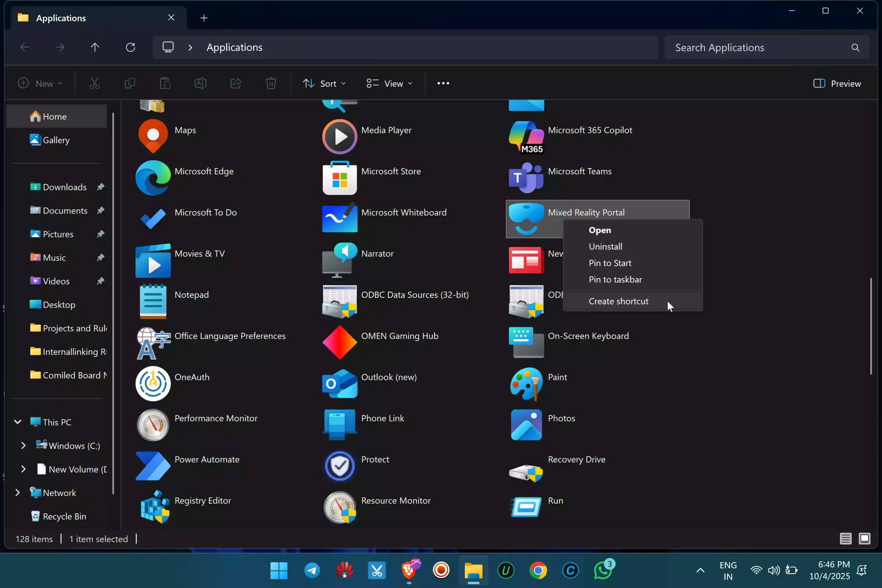Screen dimensions: 882x588
Task: Click the New button in toolbar
Action: coord(40,83)
